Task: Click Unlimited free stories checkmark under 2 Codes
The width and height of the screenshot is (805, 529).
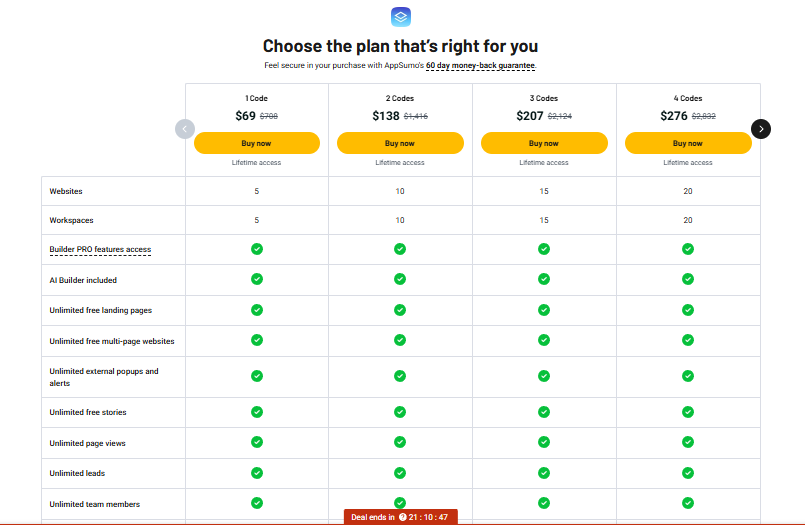Action: pyautogui.click(x=400, y=412)
